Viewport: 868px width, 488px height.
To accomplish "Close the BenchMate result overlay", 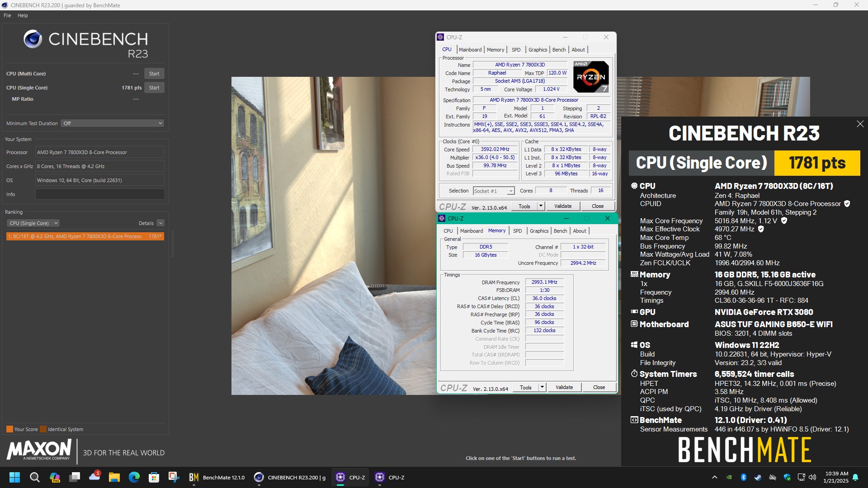I will pos(860,124).
